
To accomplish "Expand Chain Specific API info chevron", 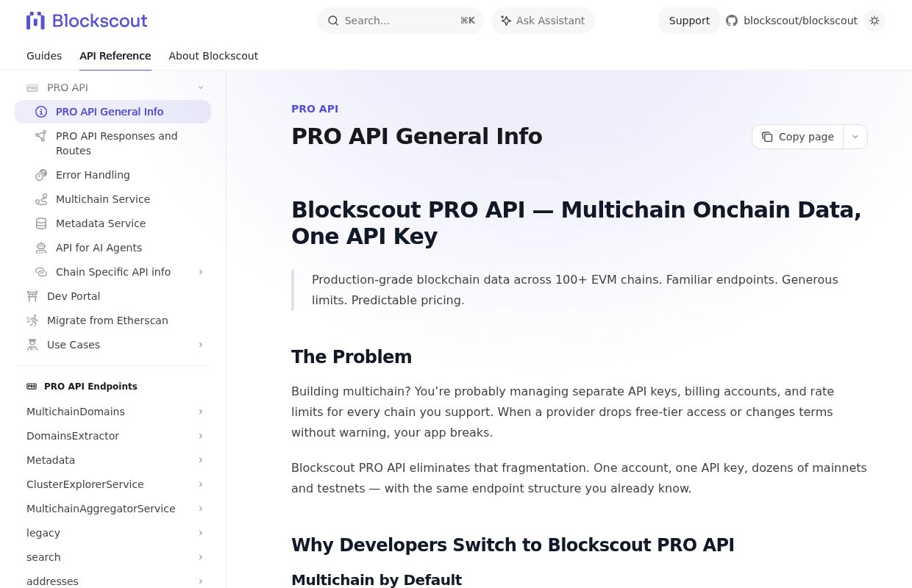I will pyautogui.click(x=201, y=272).
